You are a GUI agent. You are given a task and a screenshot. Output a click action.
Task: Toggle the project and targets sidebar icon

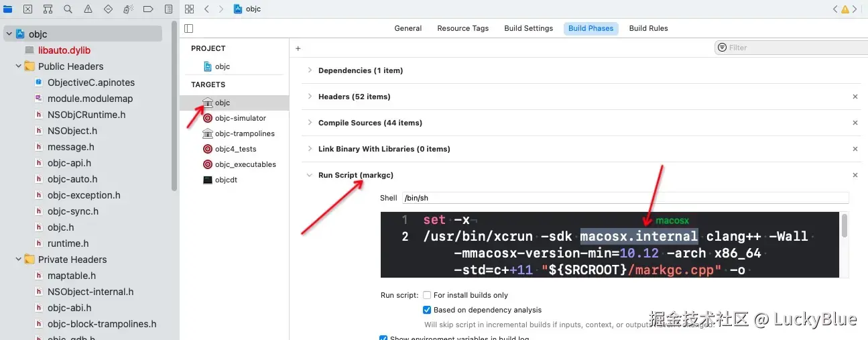pos(189,28)
